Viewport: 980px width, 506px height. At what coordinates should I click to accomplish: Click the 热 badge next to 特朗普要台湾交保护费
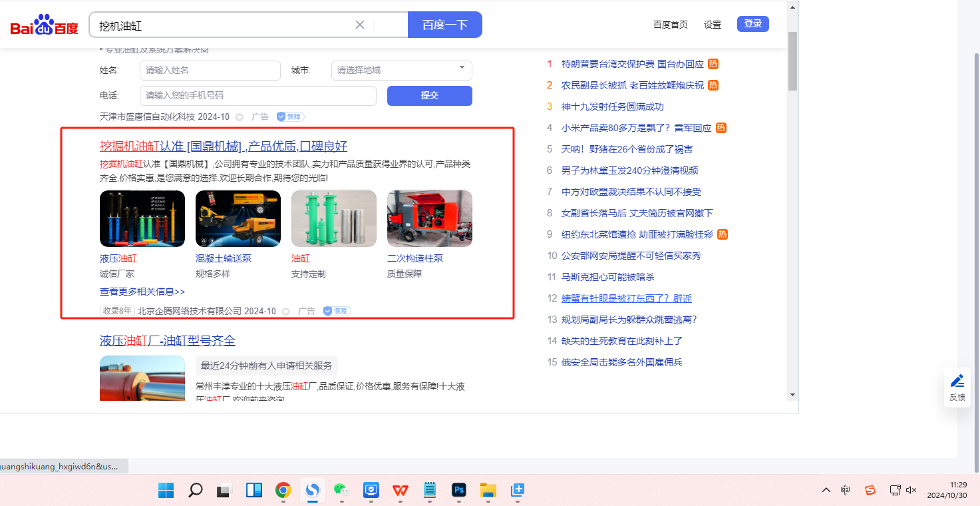tap(713, 64)
